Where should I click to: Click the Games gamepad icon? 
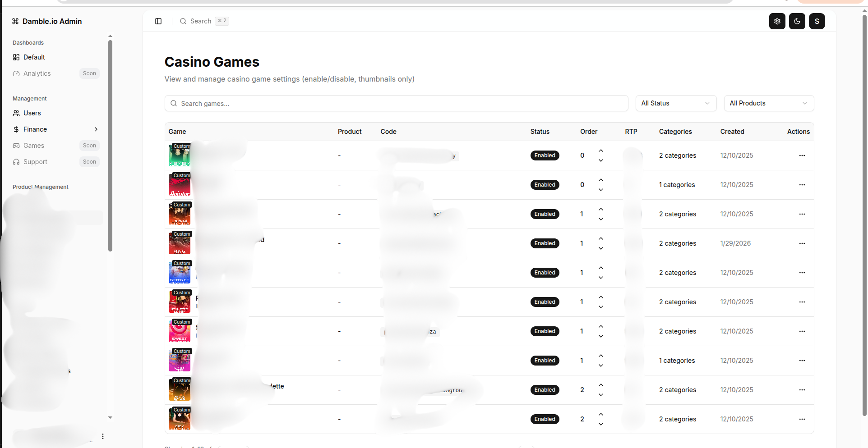(16, 145)
